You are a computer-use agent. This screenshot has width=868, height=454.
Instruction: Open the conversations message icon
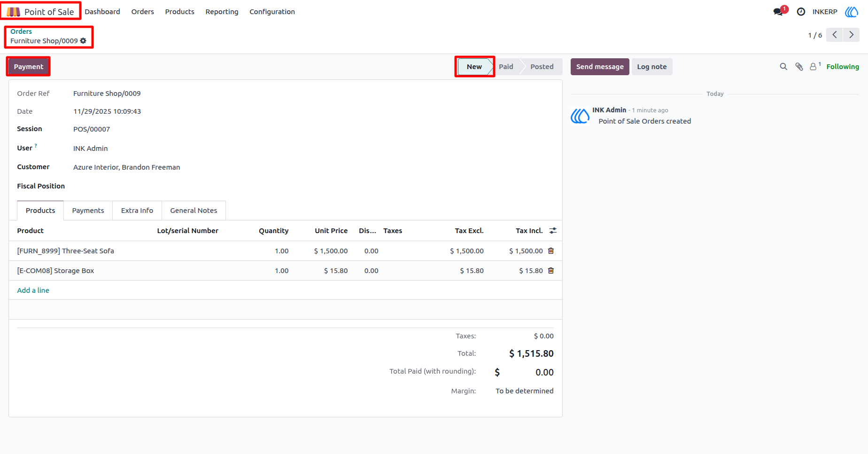coord(778,12)
